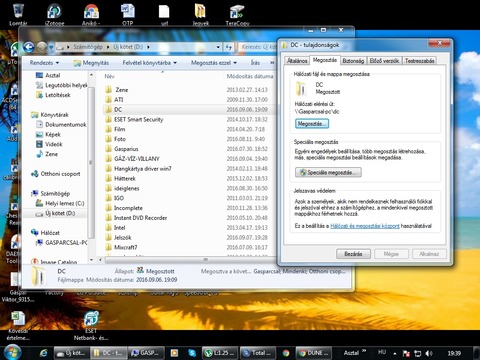Select Otthoni csoport in navigation pane
This screenshot has height=360, width=480.
(60, 174)
